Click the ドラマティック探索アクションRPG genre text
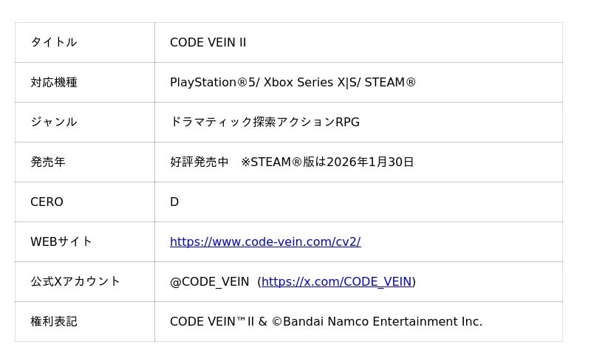 pyautogui.click(x=264, y=123)
